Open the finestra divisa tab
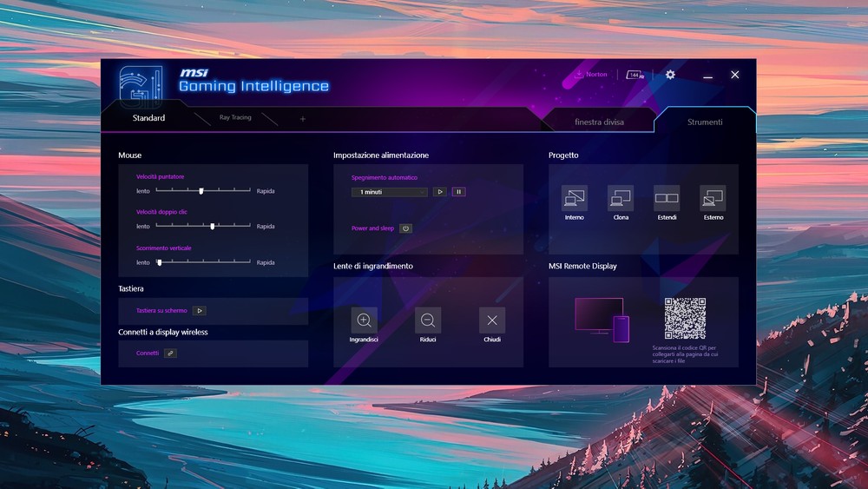 (599, 122)
